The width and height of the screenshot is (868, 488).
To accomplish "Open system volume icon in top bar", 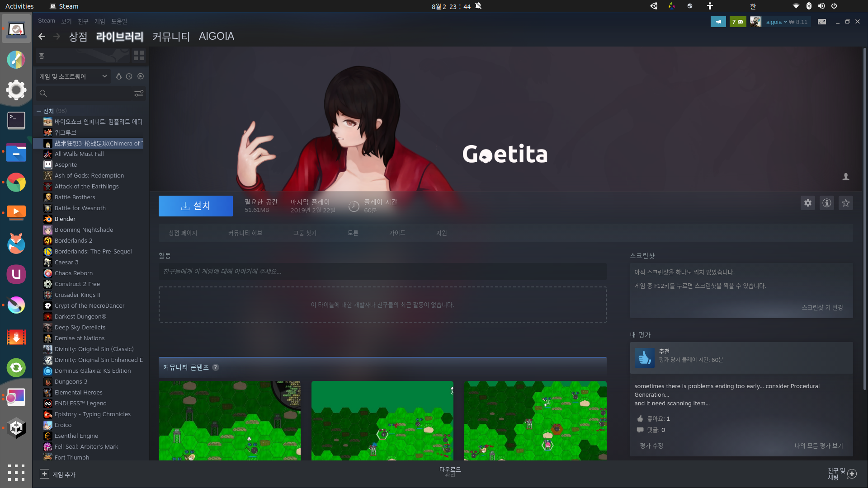I will pos(821,6).
